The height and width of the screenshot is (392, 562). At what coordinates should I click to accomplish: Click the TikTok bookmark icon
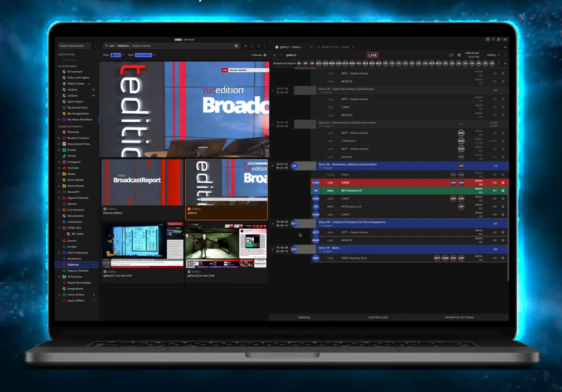pos(64,156)
